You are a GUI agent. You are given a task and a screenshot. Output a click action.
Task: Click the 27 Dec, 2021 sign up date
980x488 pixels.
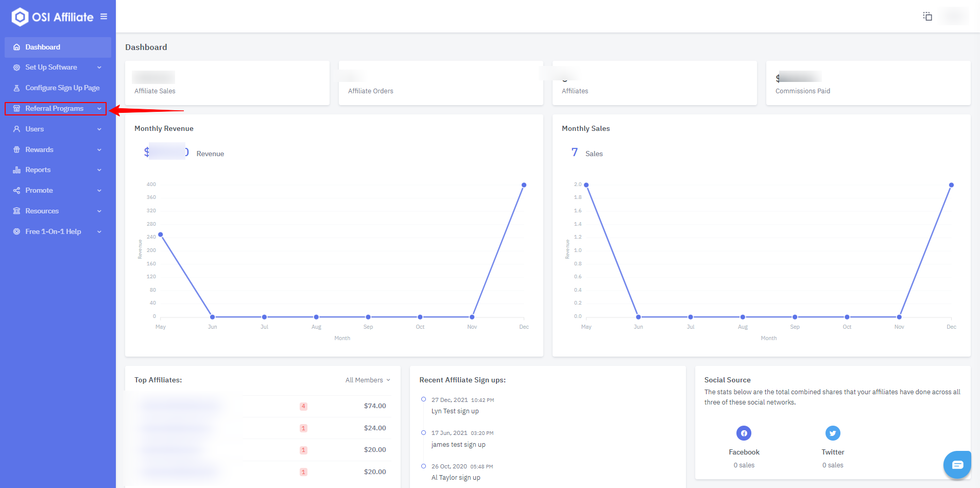[450, 400]
